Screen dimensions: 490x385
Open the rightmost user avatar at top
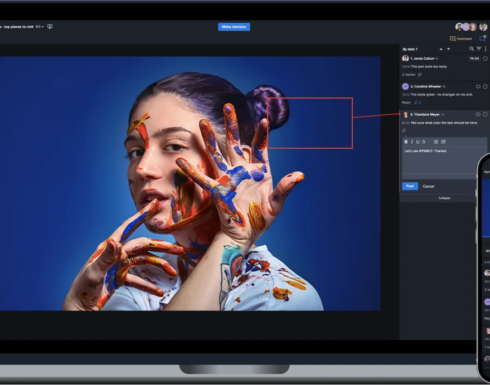point(483,27)
